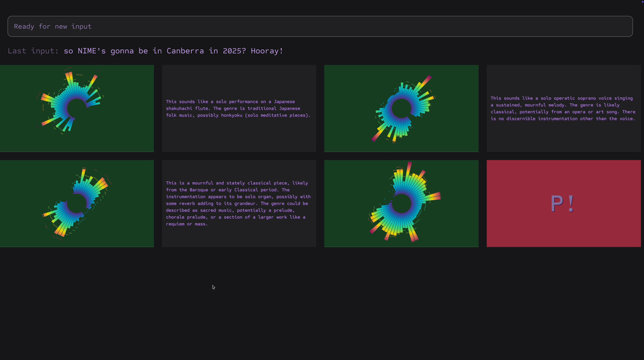Open the radial spectrum above the shakuhachi text
Image resolution: width=644 pixels, height=360 pixels.
pyautogui.click(x=77, y=109)
